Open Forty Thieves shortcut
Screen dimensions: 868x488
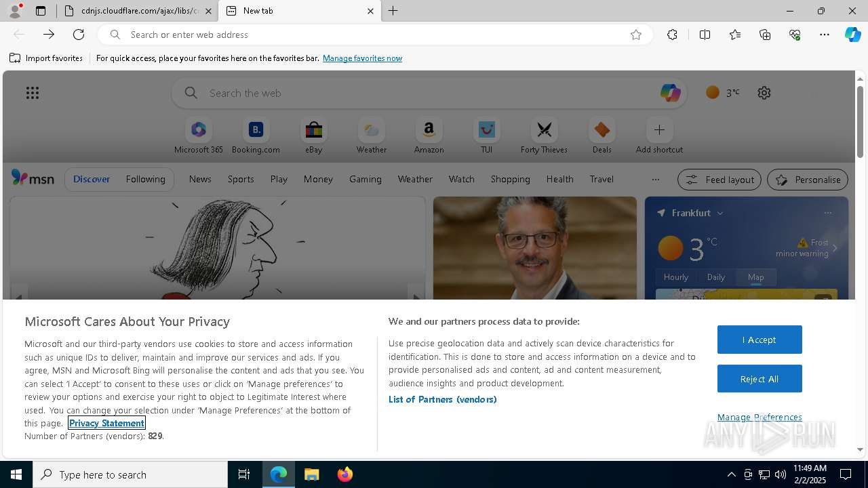tap(544, 137)
